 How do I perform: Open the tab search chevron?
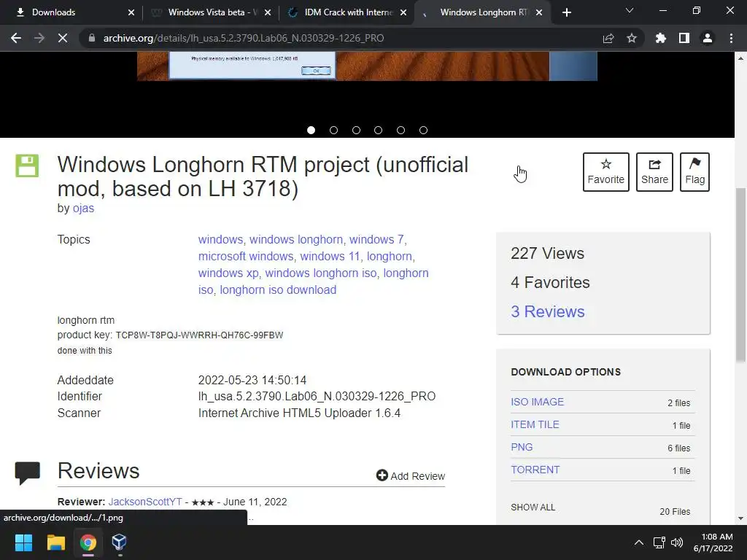630,10
